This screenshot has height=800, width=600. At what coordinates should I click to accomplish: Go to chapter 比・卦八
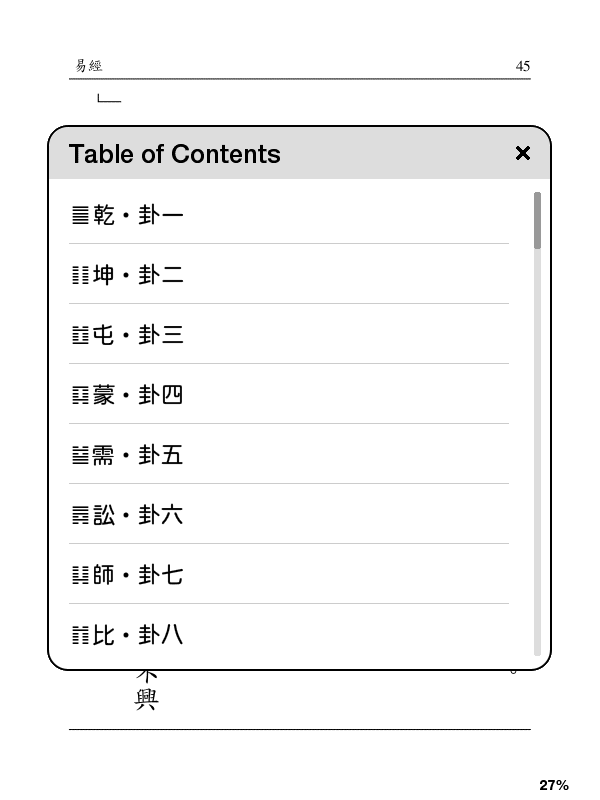[x=139, y=635]
